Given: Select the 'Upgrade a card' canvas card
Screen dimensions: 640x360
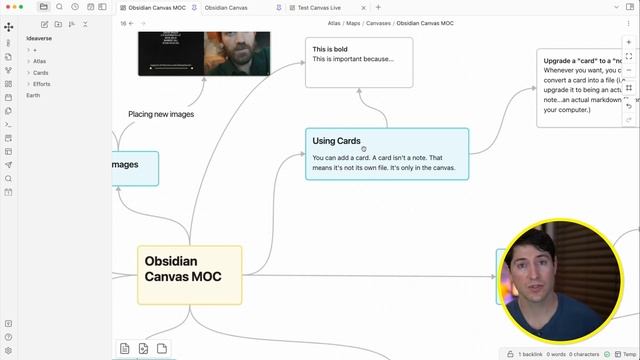Looking at the screenshot, I should 588,88.
